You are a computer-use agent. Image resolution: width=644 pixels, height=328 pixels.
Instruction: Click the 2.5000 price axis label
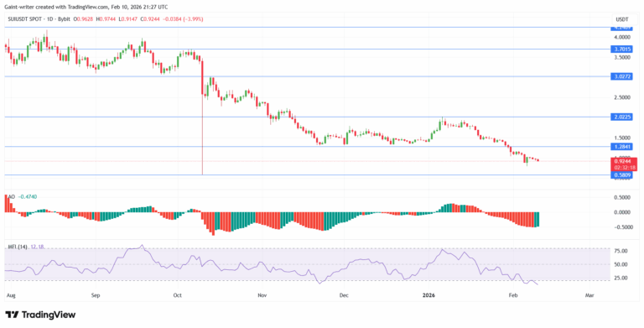click(622, 98)
